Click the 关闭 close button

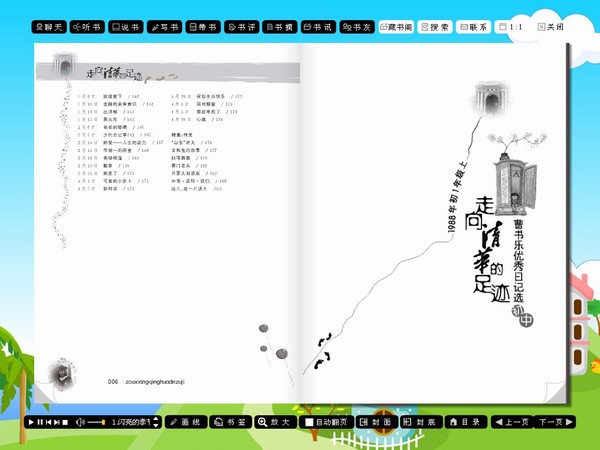pyautogui.click(x=551, y=27)
